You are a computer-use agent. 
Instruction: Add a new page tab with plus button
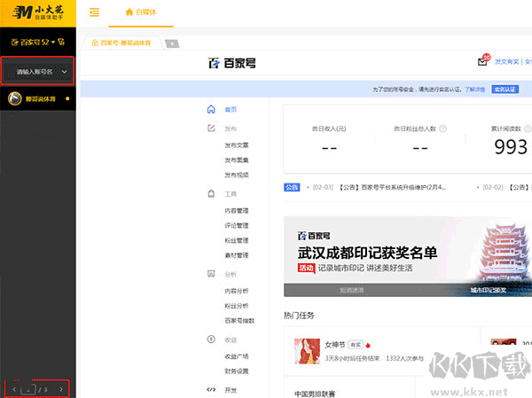(172, 43)
